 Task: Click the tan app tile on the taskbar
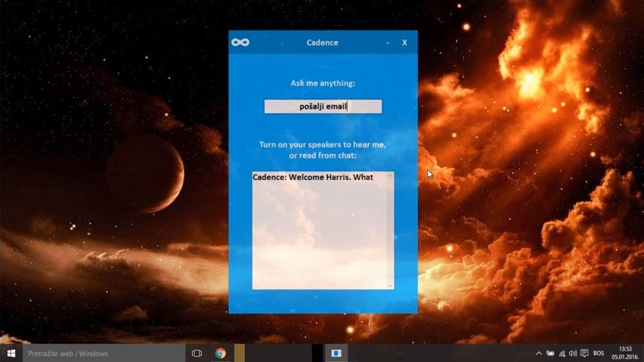coord(240,353)
